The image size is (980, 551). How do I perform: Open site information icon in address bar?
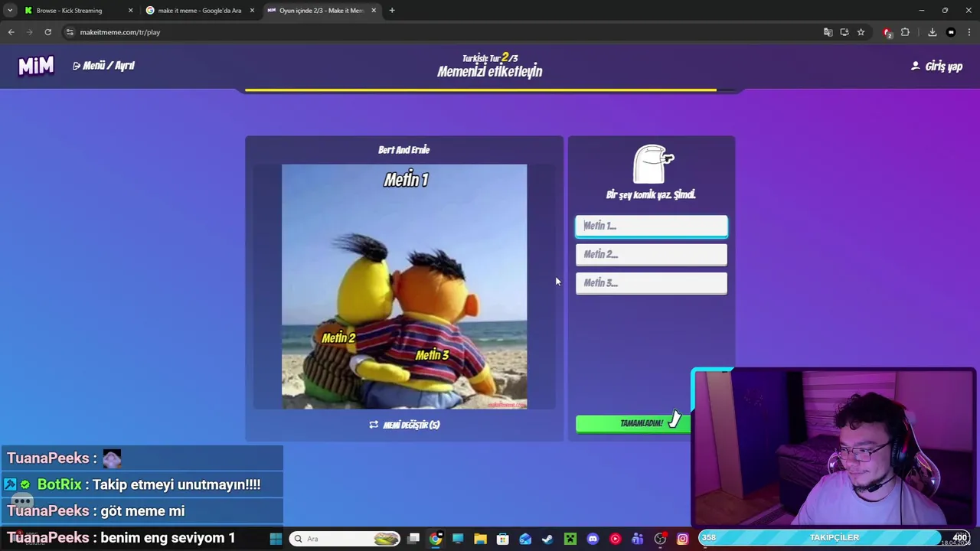pyautogui.click(x=70, y=32)
